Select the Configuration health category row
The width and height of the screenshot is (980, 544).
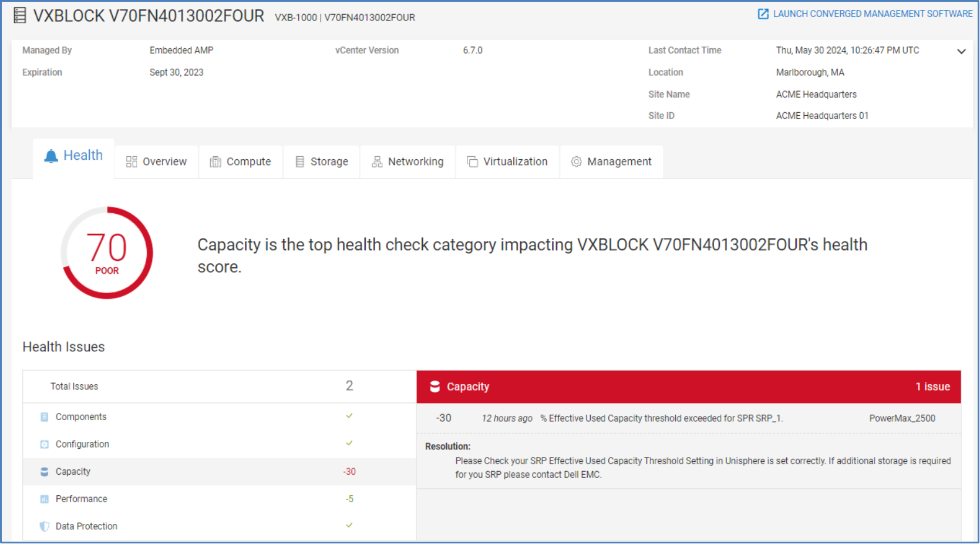[x=219, y=444]
